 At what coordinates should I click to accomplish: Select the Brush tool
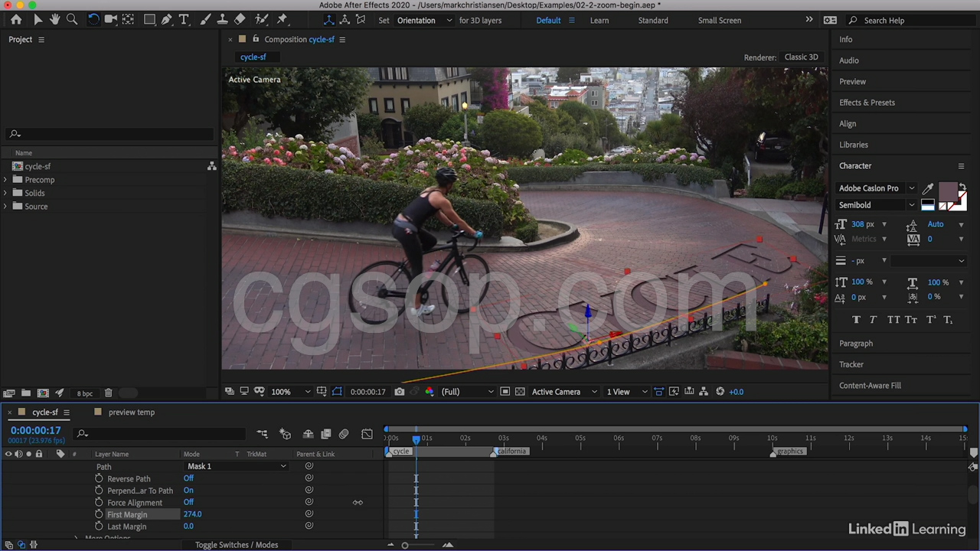205,20
